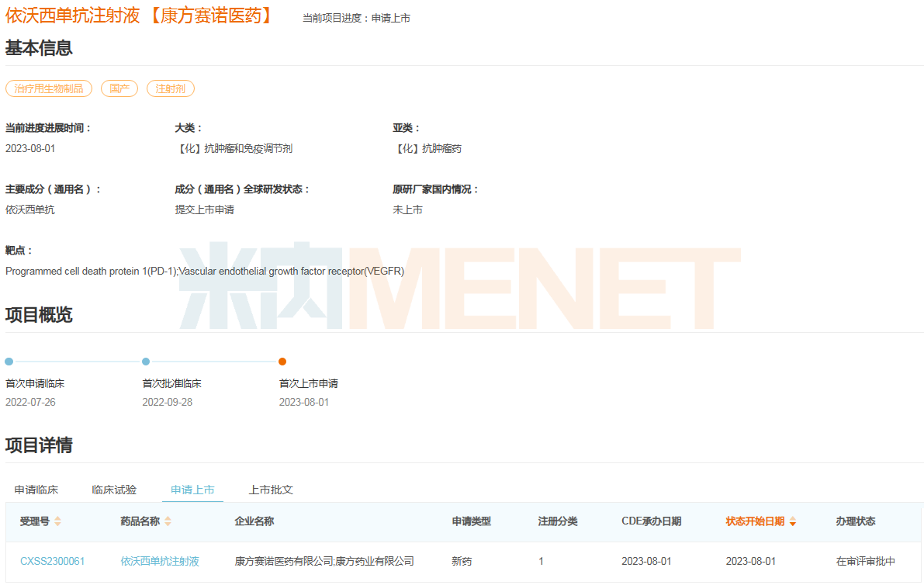Click the 首次批准临床 timeline dot
924x585 pixels.
pos(146,362)
